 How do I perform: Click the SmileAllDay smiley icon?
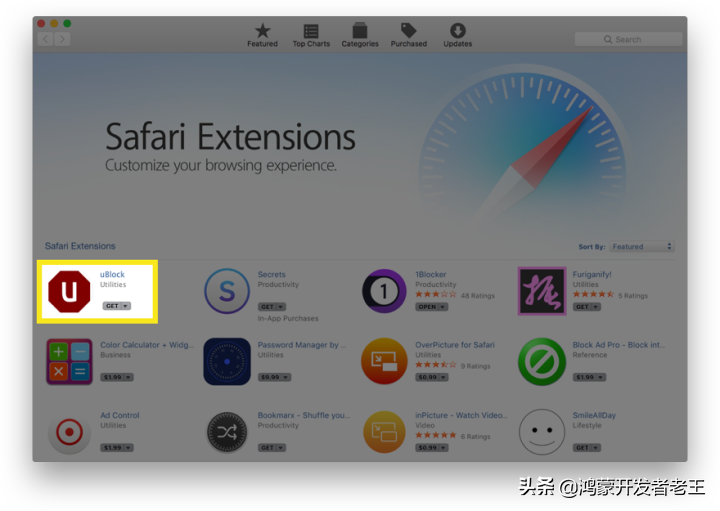[x=542, y=432]
